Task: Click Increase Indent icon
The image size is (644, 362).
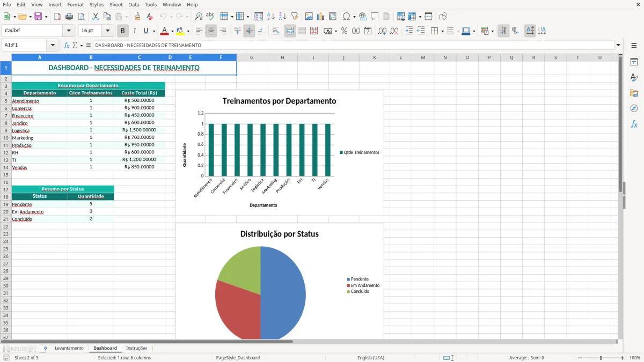Action: pyautogui.click(x=409, y=31)
